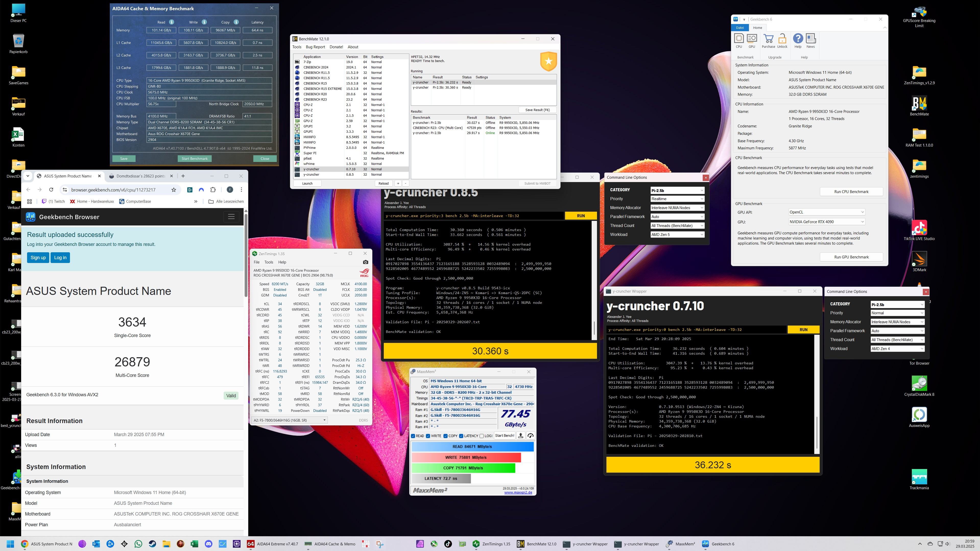Click Sign up on Geekbench Browser

coord(38,258)
